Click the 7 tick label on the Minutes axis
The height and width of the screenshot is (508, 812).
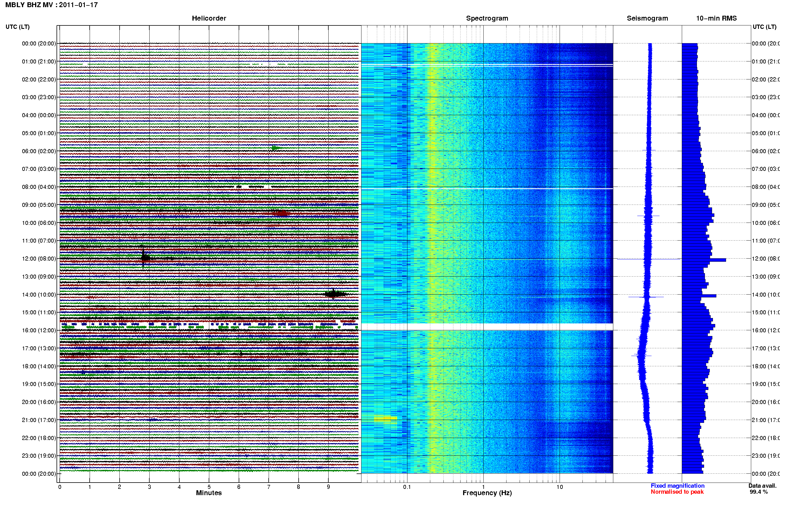point(269,487)
